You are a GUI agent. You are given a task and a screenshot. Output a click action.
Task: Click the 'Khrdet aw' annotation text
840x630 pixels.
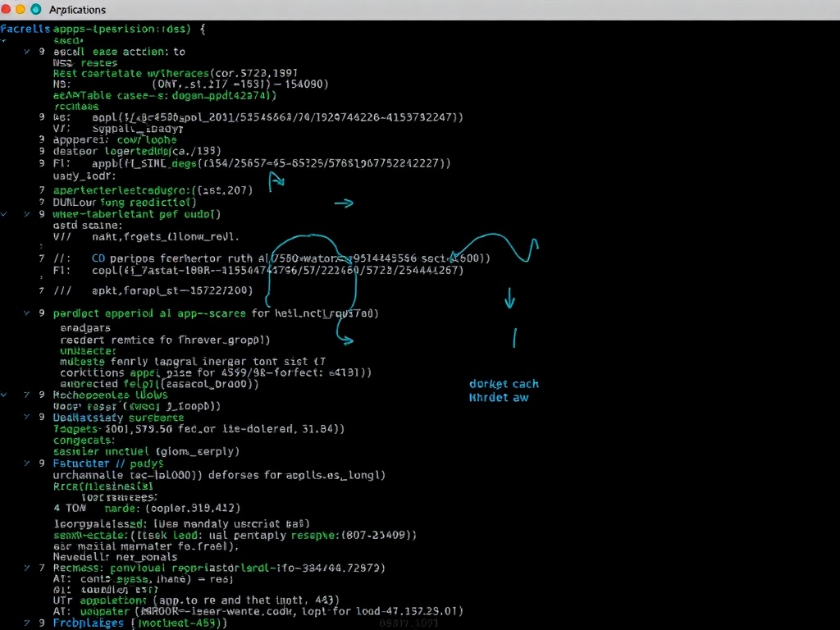(499, 398)
